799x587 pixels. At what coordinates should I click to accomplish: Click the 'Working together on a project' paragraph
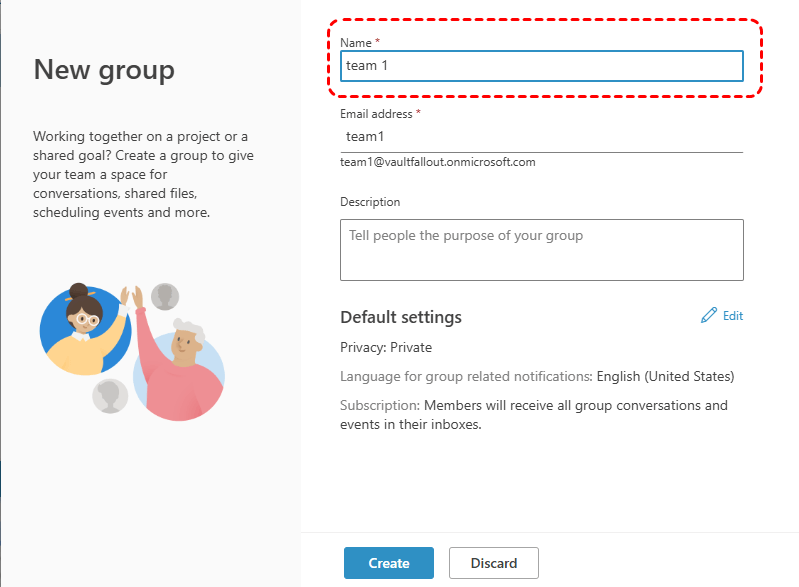pos(128,174)
